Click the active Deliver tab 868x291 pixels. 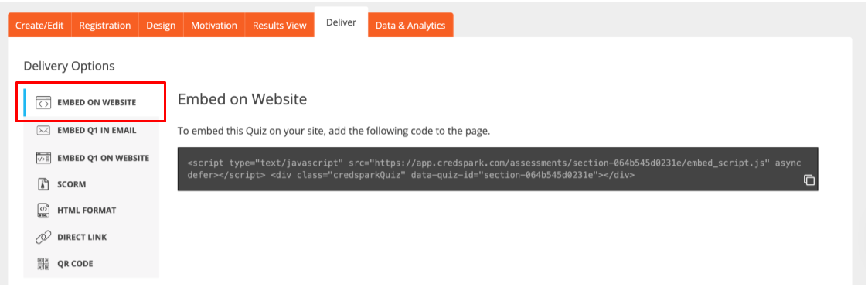click(x=341, y=22)
